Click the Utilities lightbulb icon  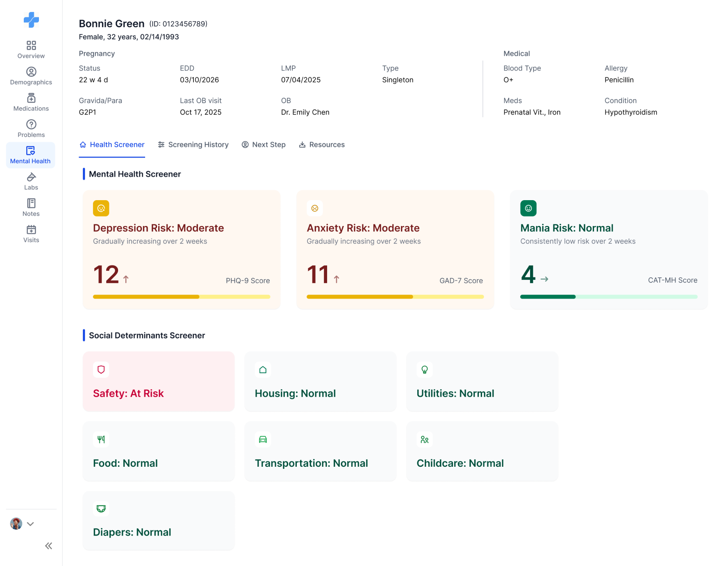click(425, 370)
